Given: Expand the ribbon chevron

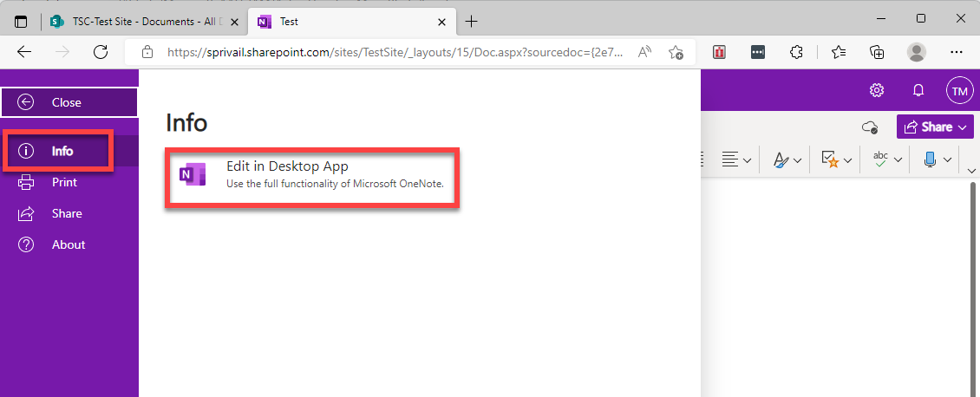Looking at the screenshot, I should coord(972,171).
